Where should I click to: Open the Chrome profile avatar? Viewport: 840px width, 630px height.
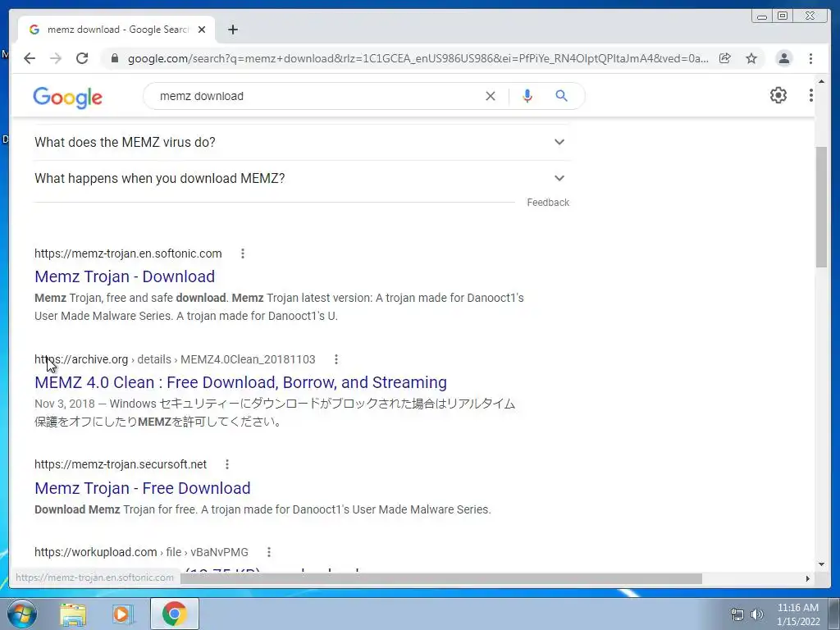click(x=783, y=58)
